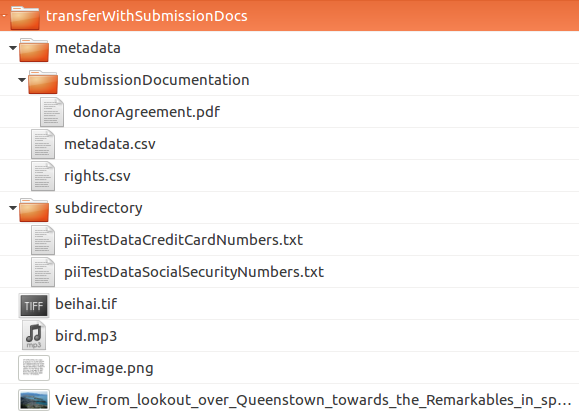Screen dimensions: 579x415
Task: Select piiTestDataSocialSecurityNumbers.txt file
Action: click(x=194, y=272)
